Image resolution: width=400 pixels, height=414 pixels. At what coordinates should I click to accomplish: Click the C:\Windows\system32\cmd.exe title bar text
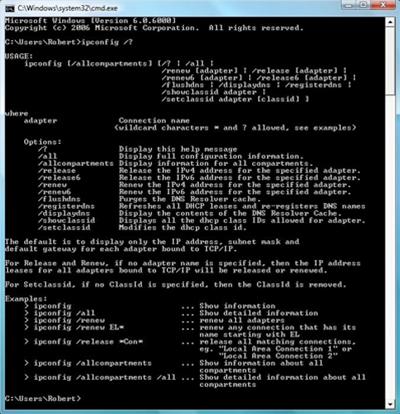click(x=67, y=8)
